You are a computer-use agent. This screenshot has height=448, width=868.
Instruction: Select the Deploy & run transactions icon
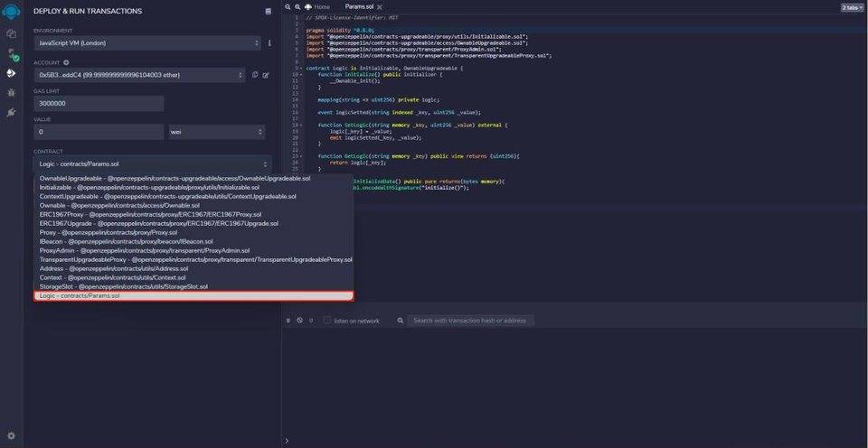[x=11, y=73]
